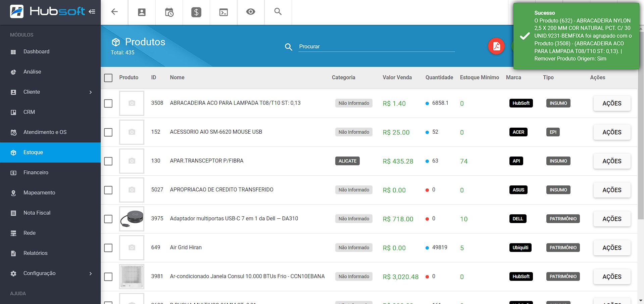
Task: Open AÇÕES menu for Dell adapter 3975
Action: [x=612, y=219]
